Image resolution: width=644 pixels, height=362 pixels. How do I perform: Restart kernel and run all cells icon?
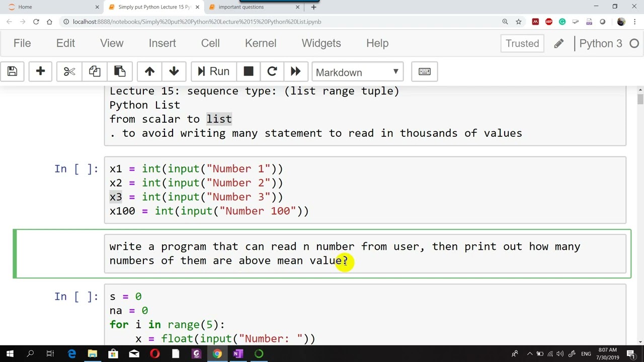click(295, 71)
